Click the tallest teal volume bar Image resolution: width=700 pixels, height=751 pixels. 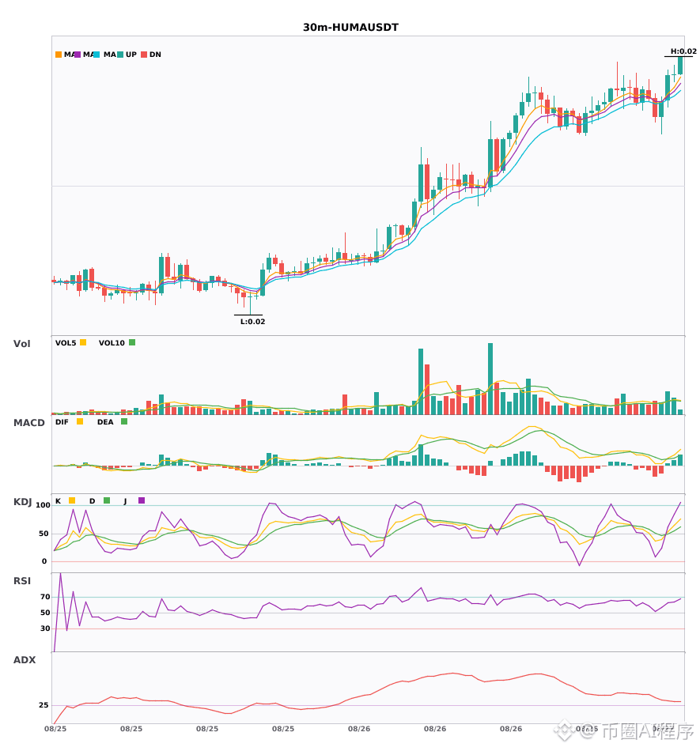click(x=490, y=379)
